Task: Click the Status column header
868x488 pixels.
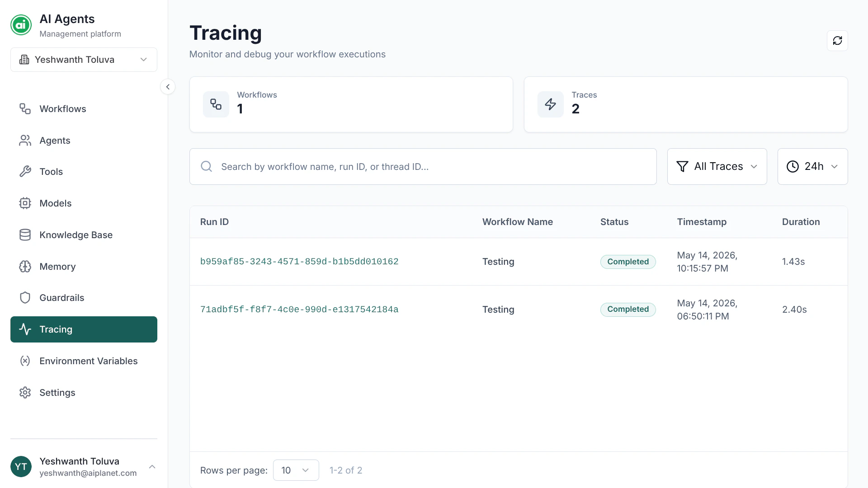Action: (x=614, y=222)
